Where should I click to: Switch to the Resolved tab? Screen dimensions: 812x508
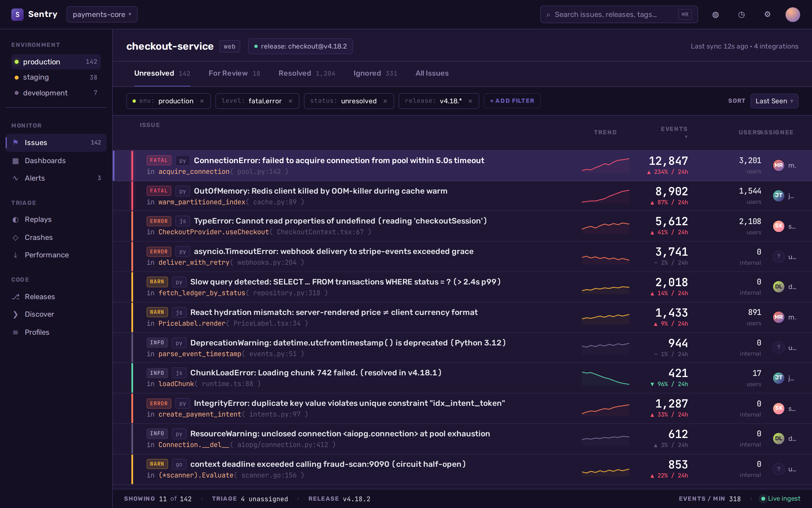[x=307, y=73]
